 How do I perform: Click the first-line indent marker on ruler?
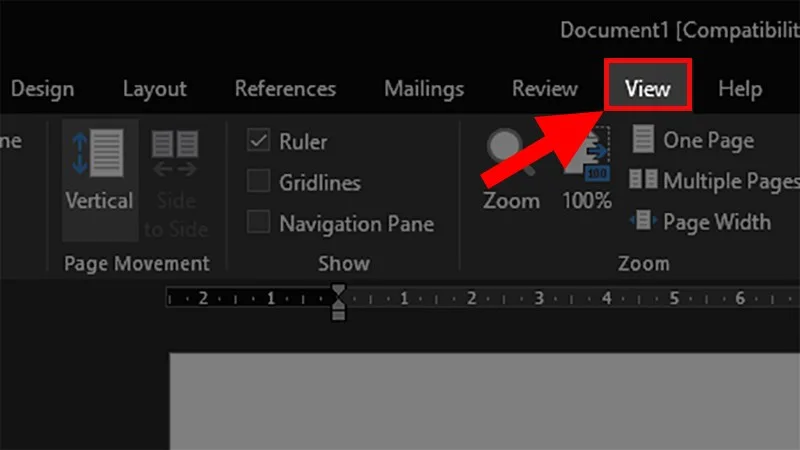[x=338, y=291]
